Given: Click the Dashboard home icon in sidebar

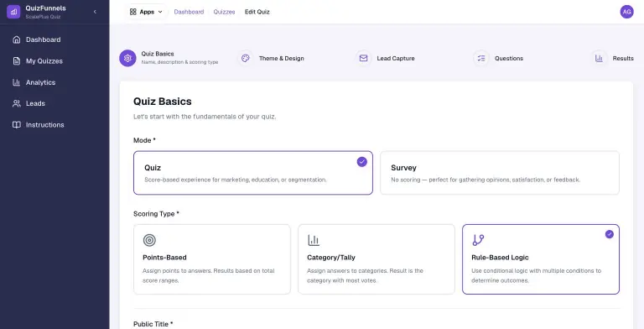Looking at the screenshot, I should tap(17, 39).
